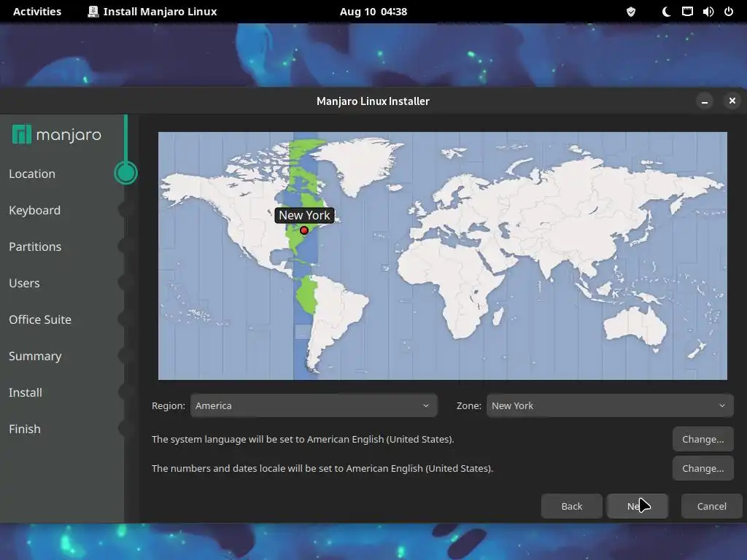This screenshot has width=747, height=560.
Task: Open the Activities overview
Action: pyautogui.click(x=37, y=12)
